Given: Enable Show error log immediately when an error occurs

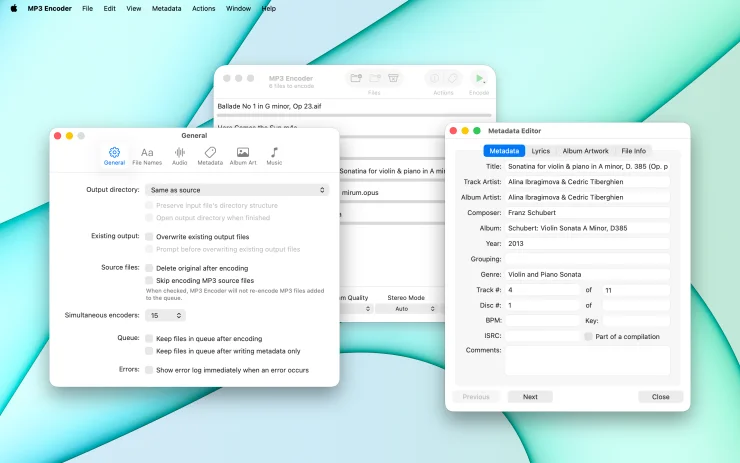Looking at the screenshot, I should tap(149, 370).
